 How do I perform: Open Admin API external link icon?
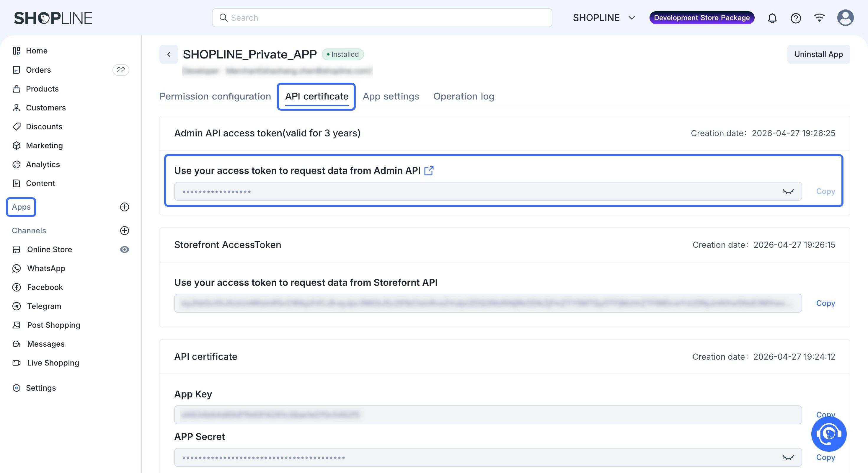pos(429,170)
